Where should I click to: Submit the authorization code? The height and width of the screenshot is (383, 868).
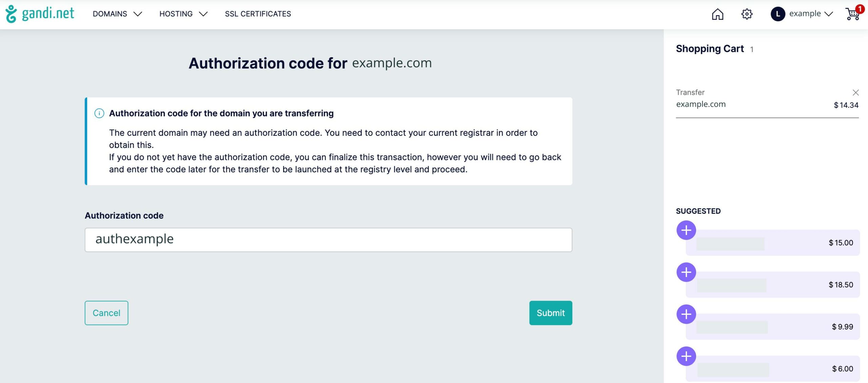(551, 313)
